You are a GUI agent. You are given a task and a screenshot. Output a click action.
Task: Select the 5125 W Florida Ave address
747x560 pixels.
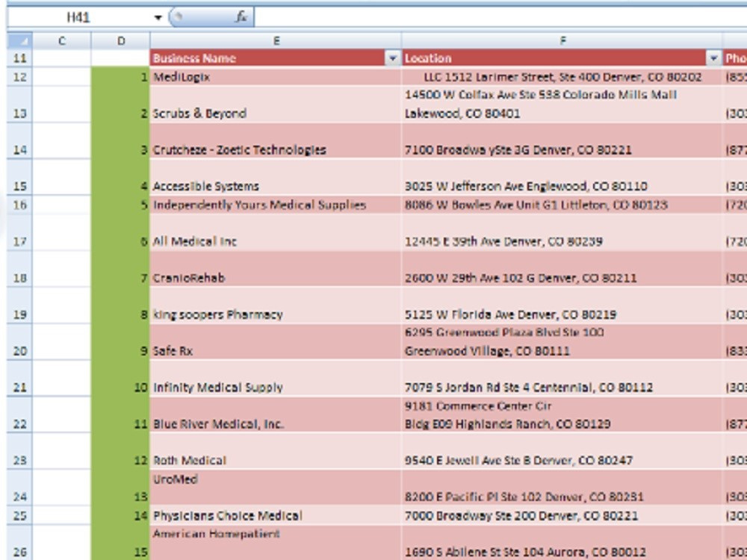click(562, 305)
